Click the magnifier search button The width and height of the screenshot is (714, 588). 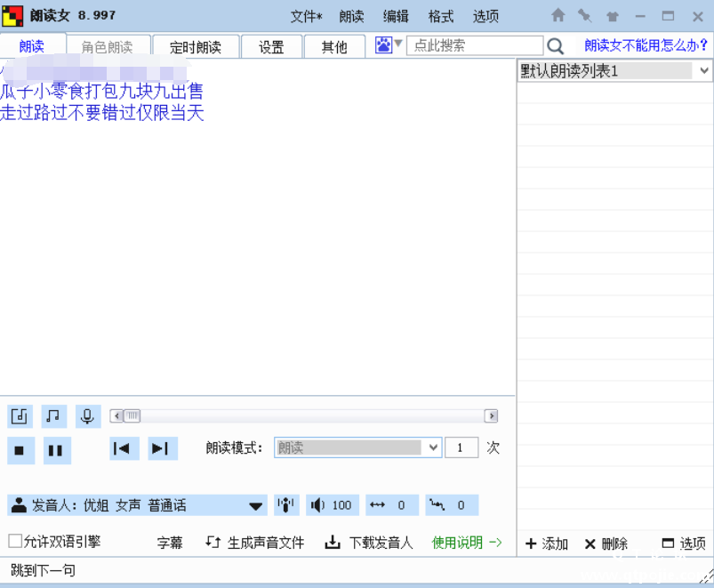tap(555, 46)
